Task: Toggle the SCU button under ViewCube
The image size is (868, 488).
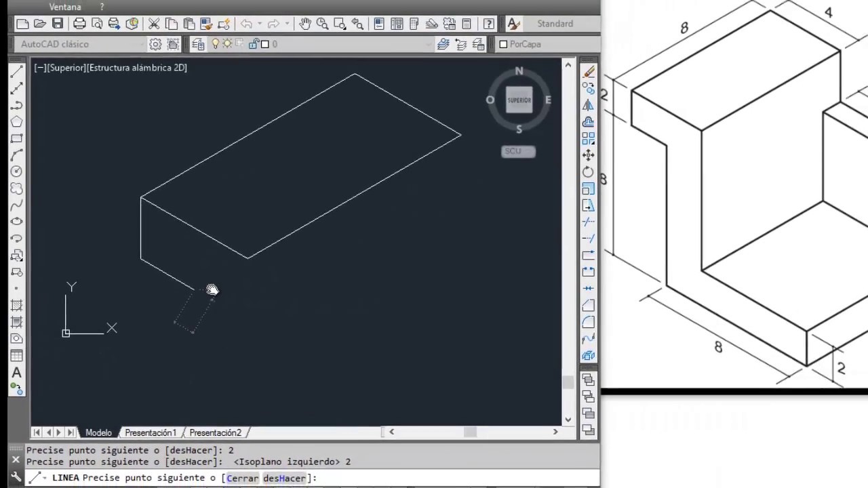Action: tap(519, 151)
